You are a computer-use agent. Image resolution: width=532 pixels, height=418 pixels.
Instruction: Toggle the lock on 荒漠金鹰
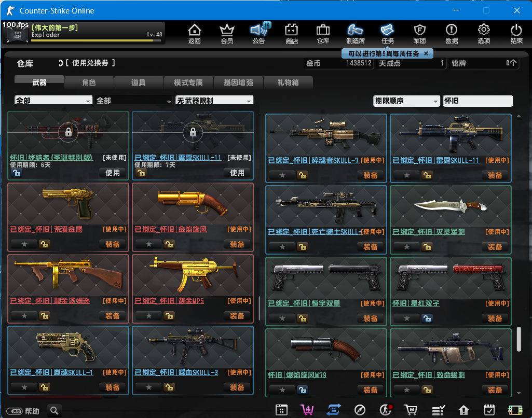coord(45,244)
